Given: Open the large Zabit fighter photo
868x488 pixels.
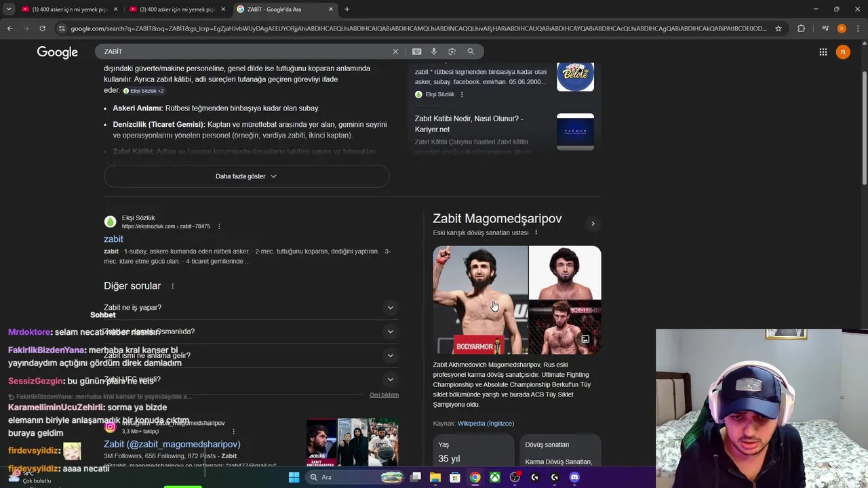Looking at the screenshot, I should pos(480,300).
